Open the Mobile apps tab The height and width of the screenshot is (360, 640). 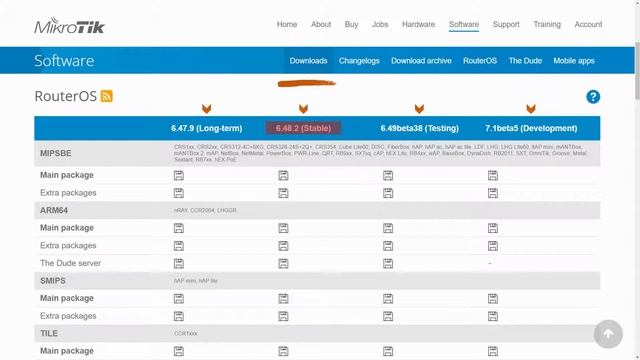pos(574,61)
